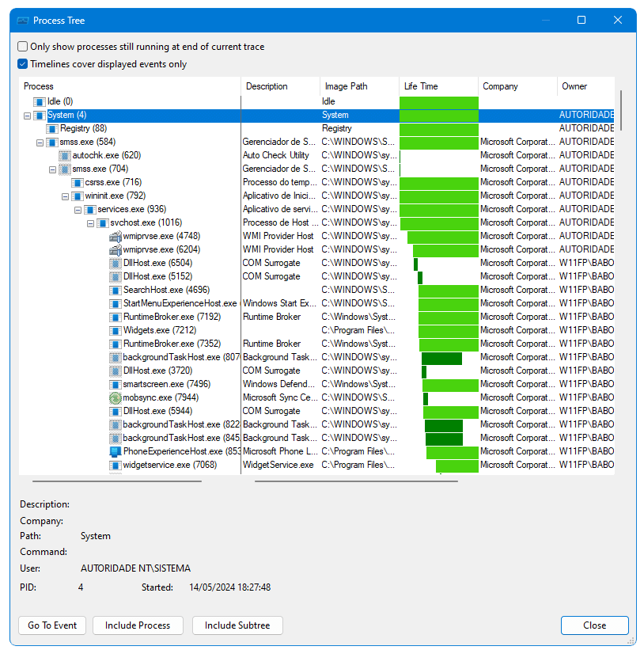Maximize the Process Tree window
Image resolution: width=644 pixels, height=650 pixels.
coord(581,20)
